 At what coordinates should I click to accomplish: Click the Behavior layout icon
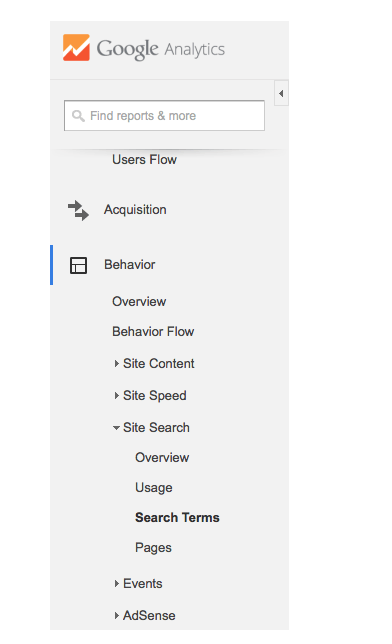(x=78, y=265)
